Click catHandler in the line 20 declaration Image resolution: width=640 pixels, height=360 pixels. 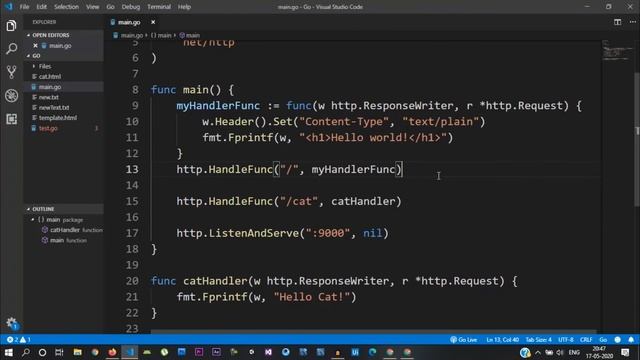click(x=215, y=281)
